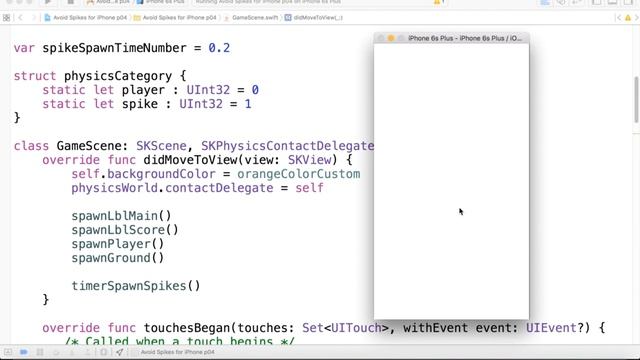Viewport: 640px width, 360px height.
Task: Click the editor vertical scrollbar thumb
Action: 636,100
